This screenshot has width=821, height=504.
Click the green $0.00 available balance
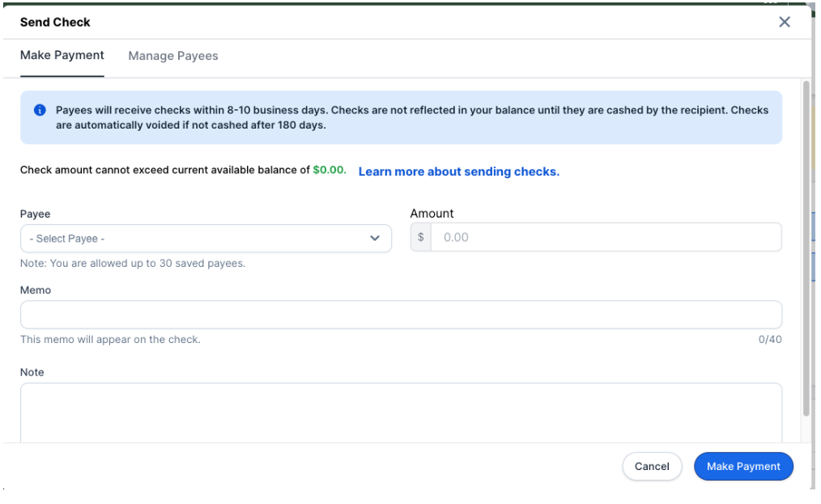click(329, 171)
